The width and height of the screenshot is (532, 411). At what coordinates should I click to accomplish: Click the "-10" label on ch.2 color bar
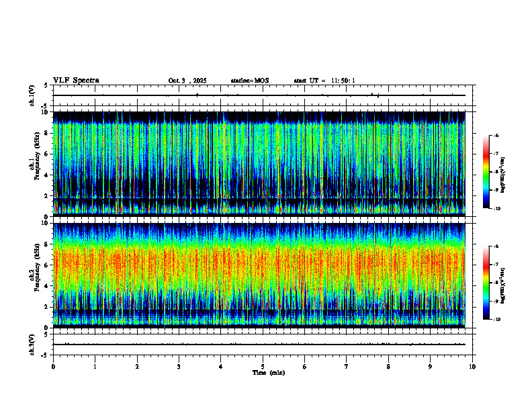(496, 320)
